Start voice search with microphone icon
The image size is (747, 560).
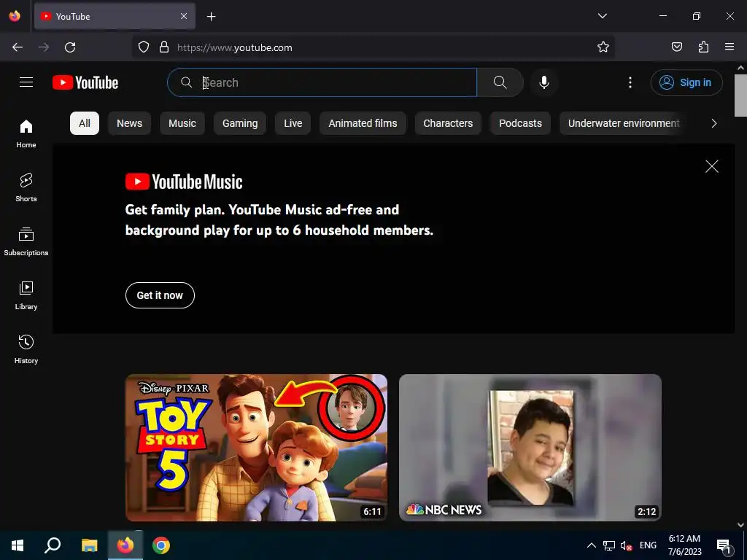pyautogui.click(x=543, y=82)
